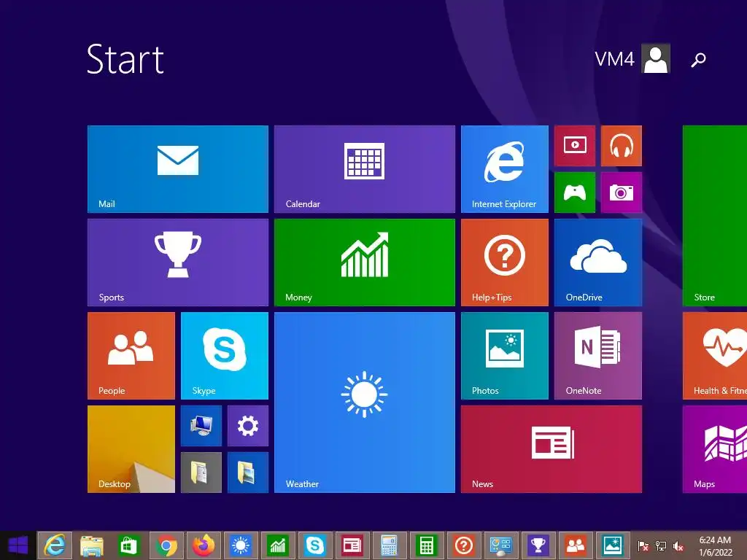Open the Store taskbar icon
Screen dimensions: 747x560
pyautogui.click(x=129, y=545)
